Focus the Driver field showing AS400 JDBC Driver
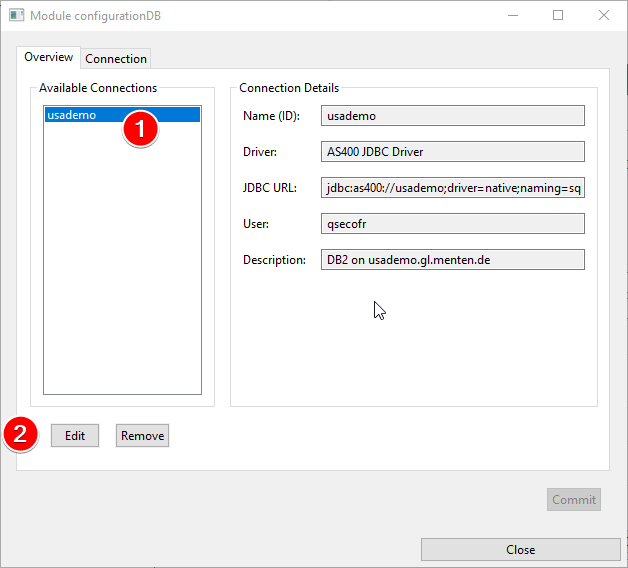Image resolution: width=628 pixels, height=568 pixels. (x=453, y=152)
